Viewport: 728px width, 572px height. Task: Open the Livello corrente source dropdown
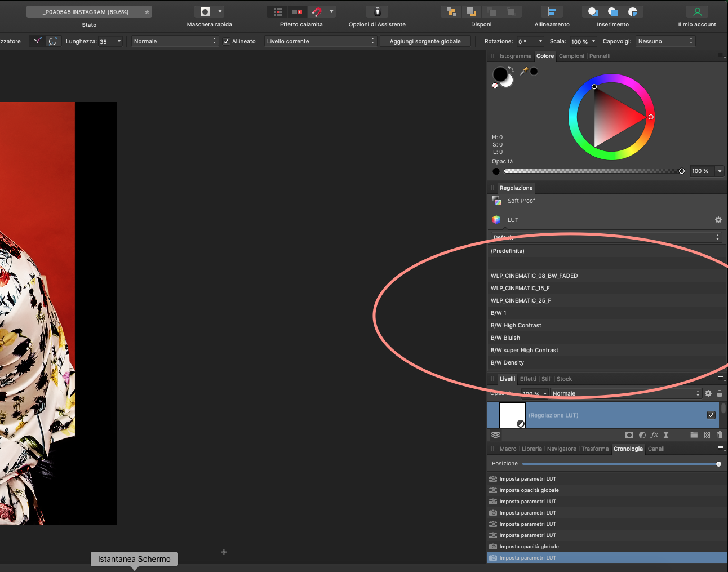click(x=320, y=41)
